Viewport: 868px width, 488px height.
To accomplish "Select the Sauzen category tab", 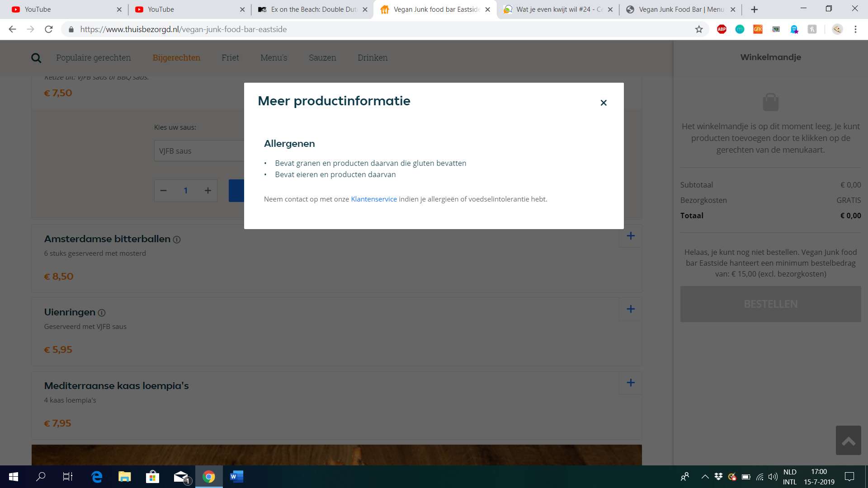I will 322,58.
